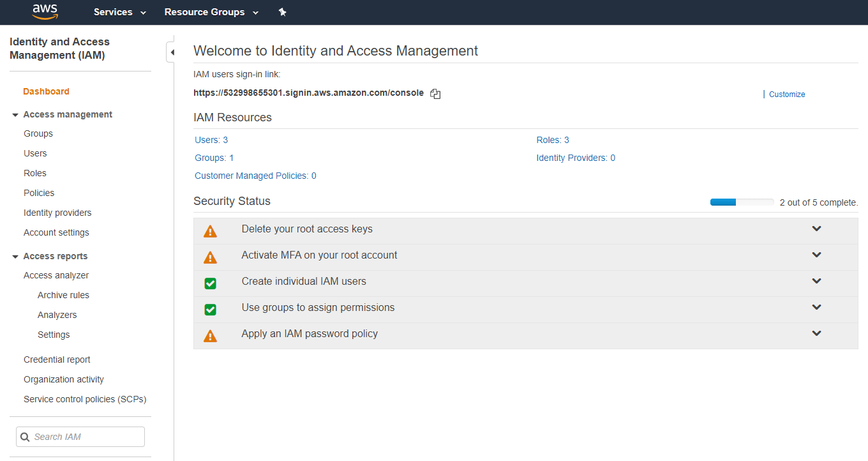This screenshot has width=868, height=461.
Task: Collapse the sidebar with the arrow handle
Action: [171, 52]
